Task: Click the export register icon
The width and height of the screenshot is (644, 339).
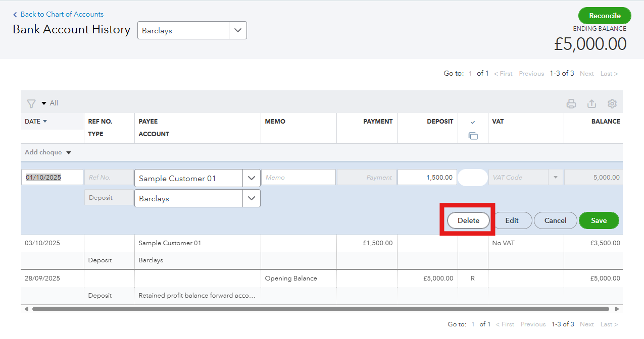Action: point(591,103)
